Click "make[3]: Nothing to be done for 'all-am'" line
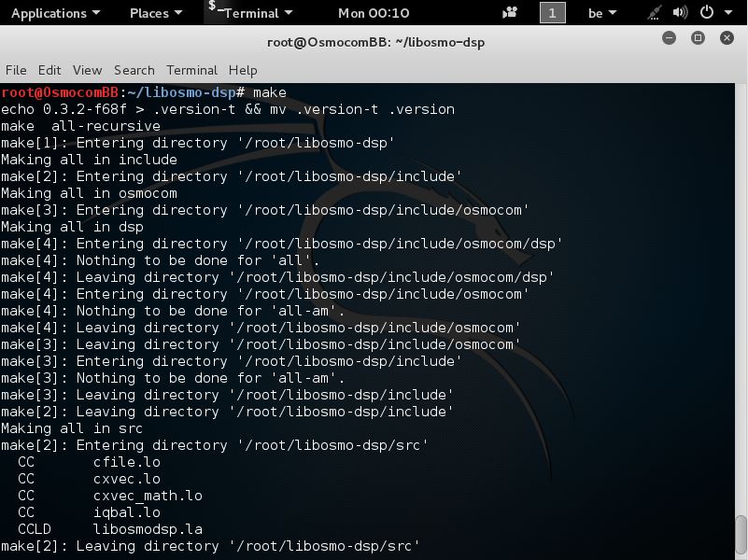The image size is (748, 560). (173, 378)
